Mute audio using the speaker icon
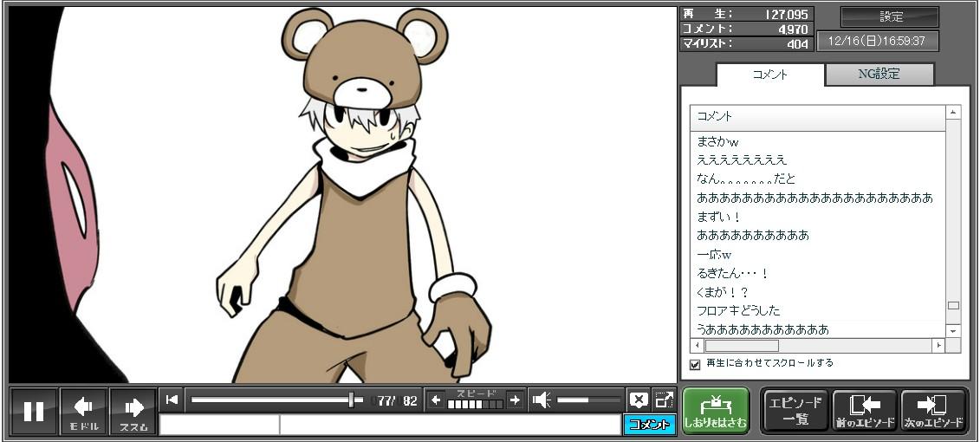This screenshot has width=980, height=442. pos(542,400)
